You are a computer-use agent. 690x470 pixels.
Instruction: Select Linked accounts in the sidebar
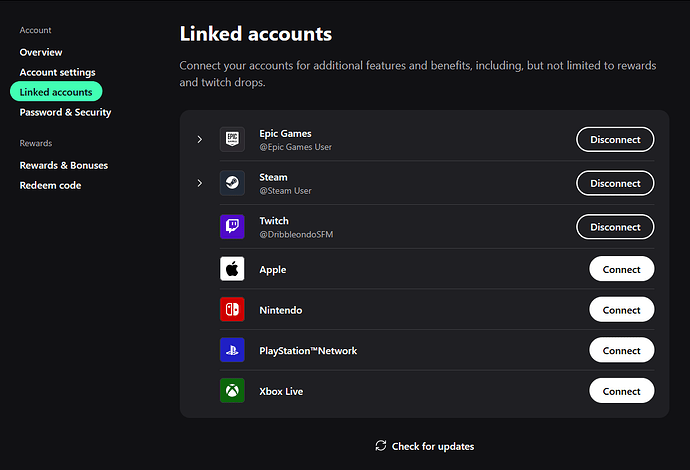click(56, 92)
